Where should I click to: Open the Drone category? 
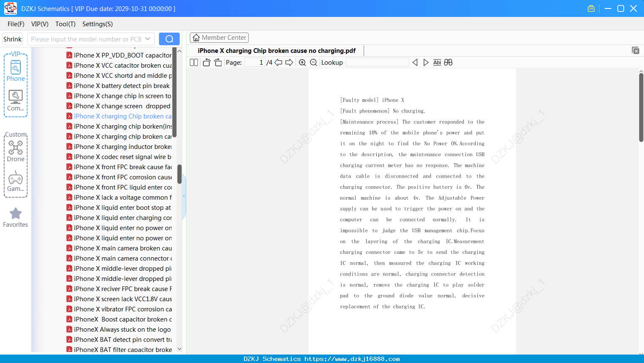16,151
